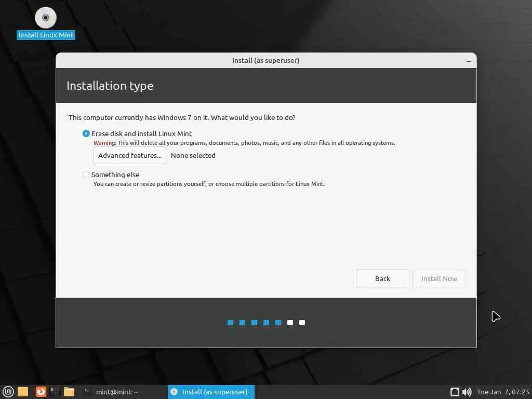
Task: Select the Something else option
Action: click(111, 175)
